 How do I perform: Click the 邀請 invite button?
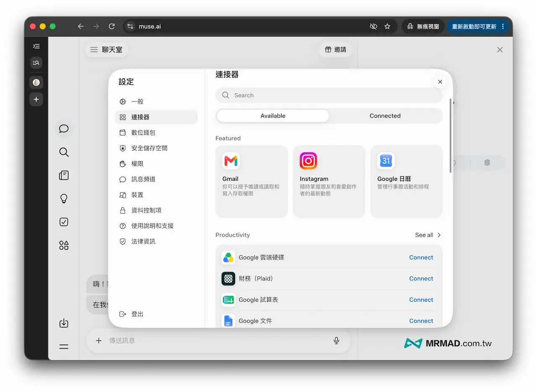(x=336, y=50)
